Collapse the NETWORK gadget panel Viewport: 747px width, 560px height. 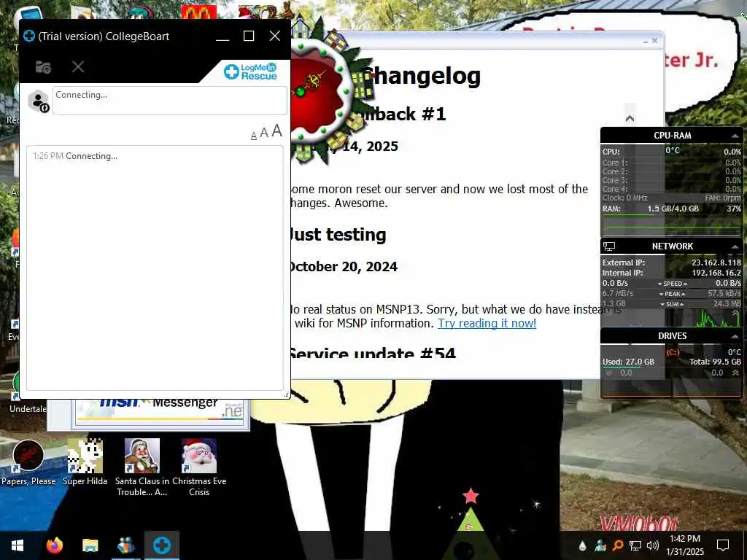tap(735, 246)
